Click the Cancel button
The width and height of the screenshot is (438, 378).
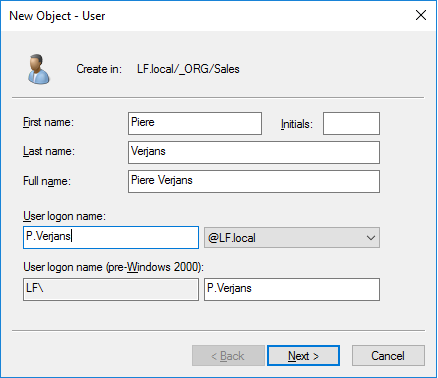click(x=388, y=356)
